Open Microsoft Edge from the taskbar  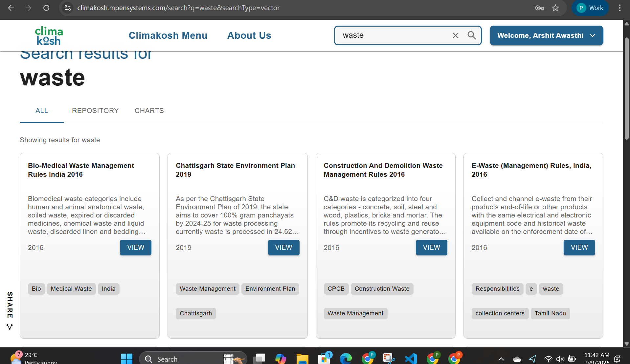click(x=346, y=358)
